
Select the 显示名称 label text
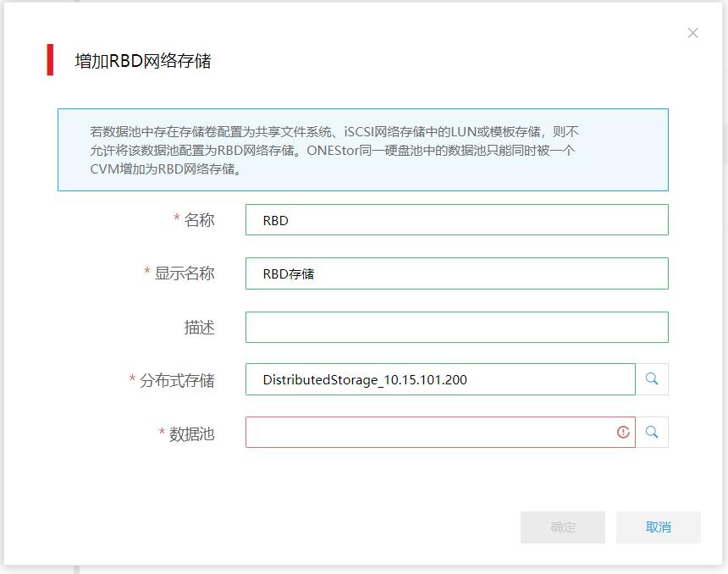[185, 273]
